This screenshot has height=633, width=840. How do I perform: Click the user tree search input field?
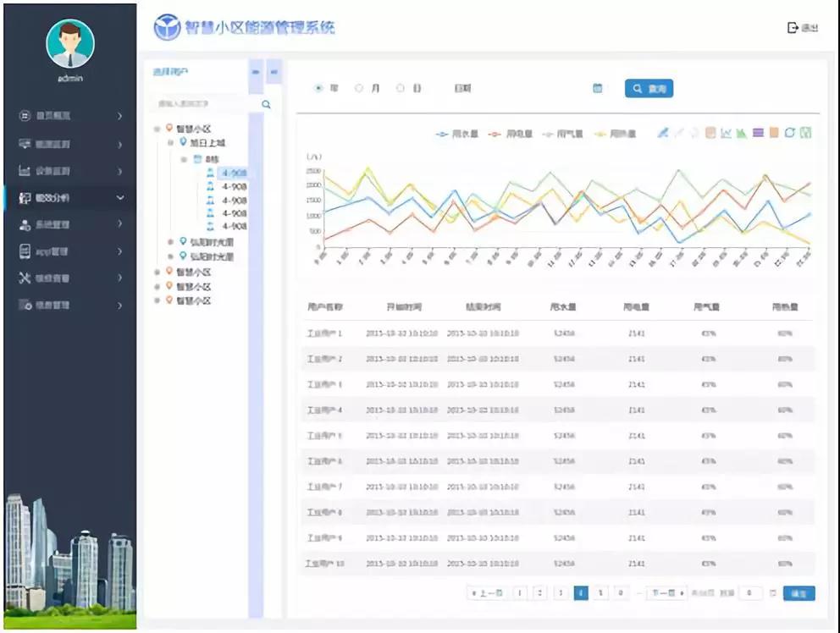point(203,104)
